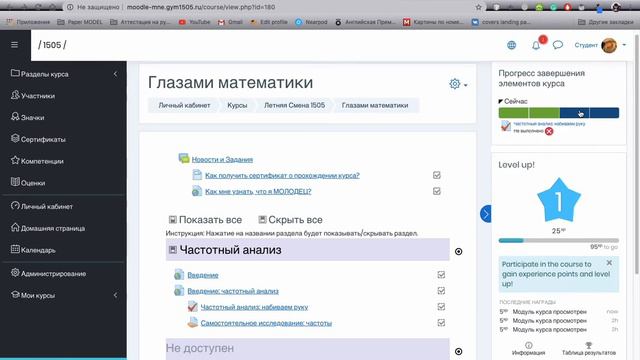
Task: Open the Новости и Задания forum
Action: (x=222, y=160)
